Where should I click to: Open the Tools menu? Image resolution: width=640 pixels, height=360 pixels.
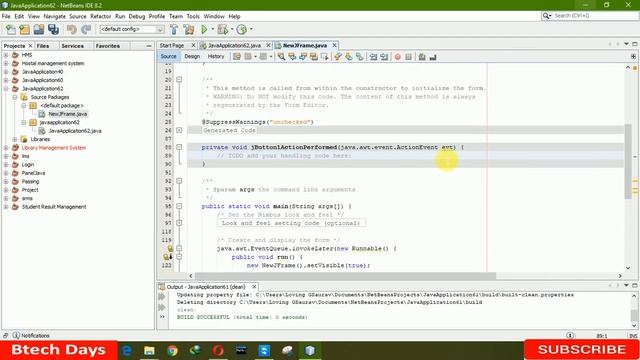193,16
